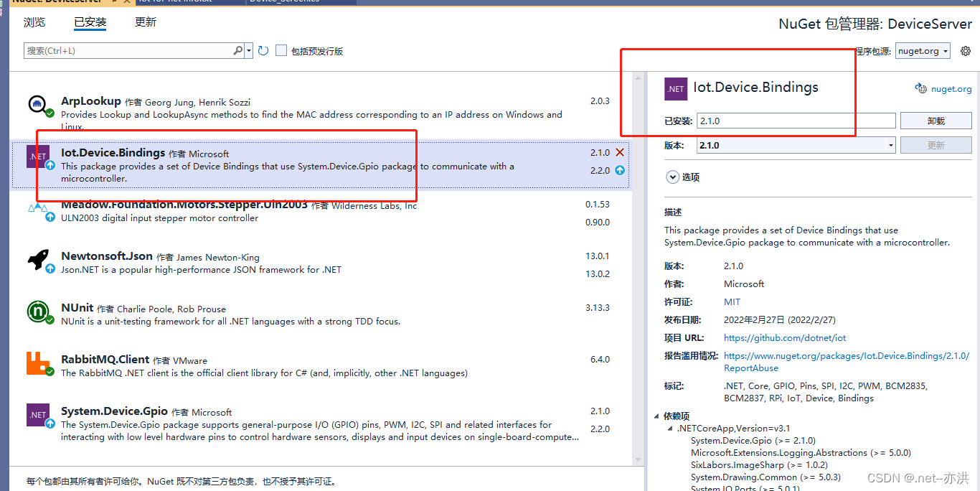Collapse the .NETCoreApp,Version=v3.1 node
The height and width of the screenshot is (491, 980).
tap(670, 429)
